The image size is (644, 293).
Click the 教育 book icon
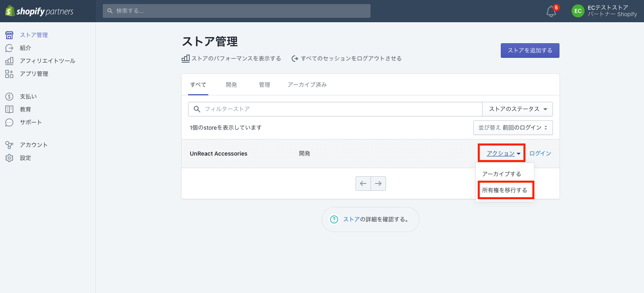9,110
